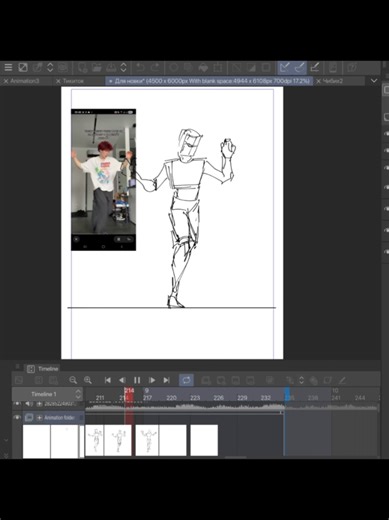
Task: Pause animation playback
Action: point(137,380)
